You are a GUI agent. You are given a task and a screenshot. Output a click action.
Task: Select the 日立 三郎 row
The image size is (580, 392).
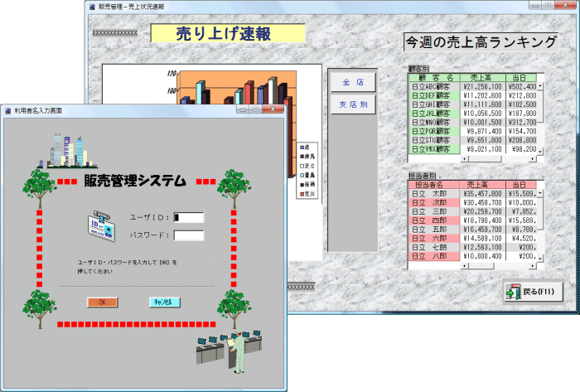(473, 211)
